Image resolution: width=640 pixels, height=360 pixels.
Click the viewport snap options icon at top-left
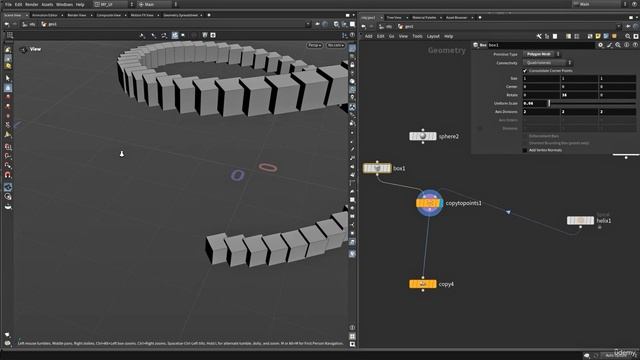click(10, 36)
